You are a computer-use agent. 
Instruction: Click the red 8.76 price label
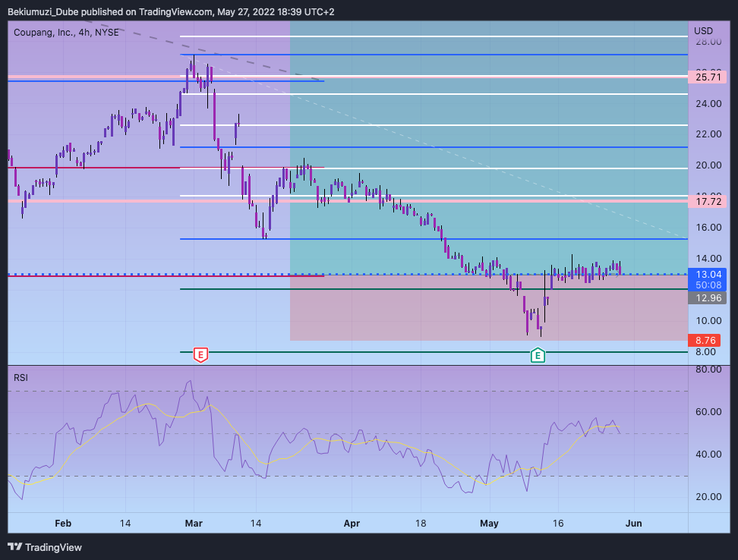click(705, 341)
